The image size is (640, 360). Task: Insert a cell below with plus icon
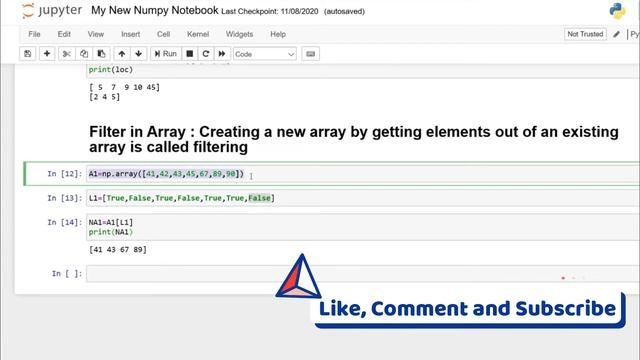(47, 53)
